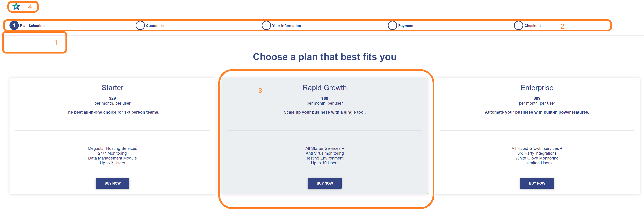This screenshot has height=217, width=644.
Task: Click the Payment step circle
Action: [392, 25]
